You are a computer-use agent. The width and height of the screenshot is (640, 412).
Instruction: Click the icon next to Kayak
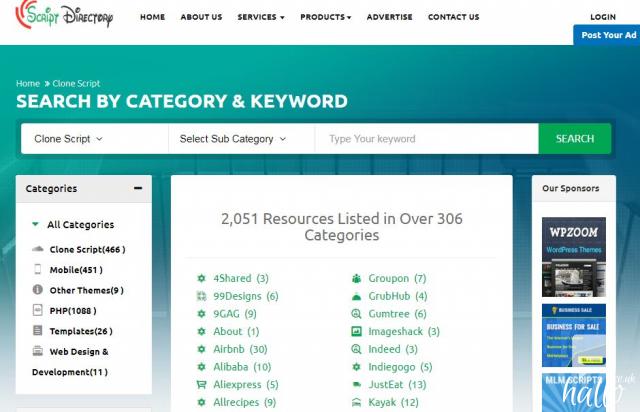[356, 403]
